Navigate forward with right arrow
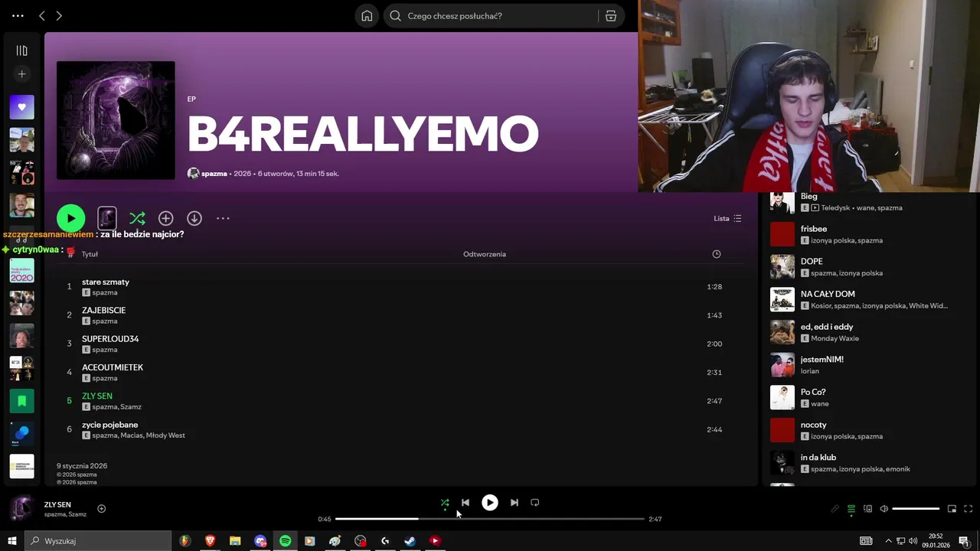The image size is (980, 551). [x=59, y=16]
